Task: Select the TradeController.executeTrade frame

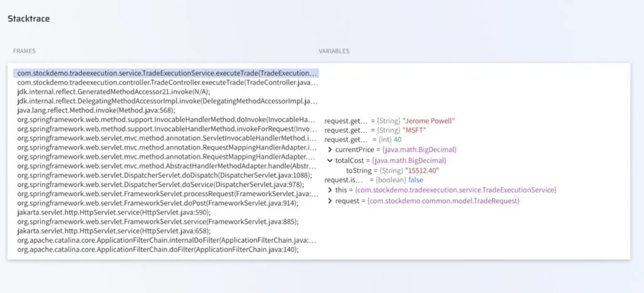Action: point(167,82)
